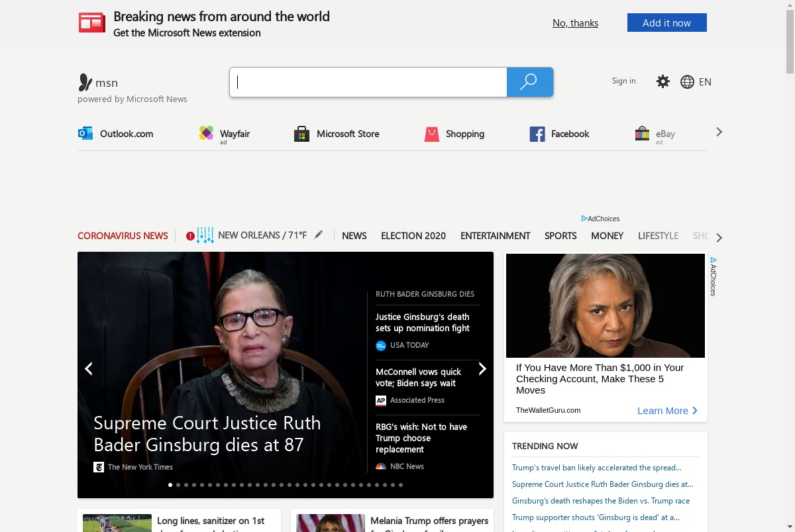Select the first carousel dot
The image size is (795, 532).
(x=170, y=485)
